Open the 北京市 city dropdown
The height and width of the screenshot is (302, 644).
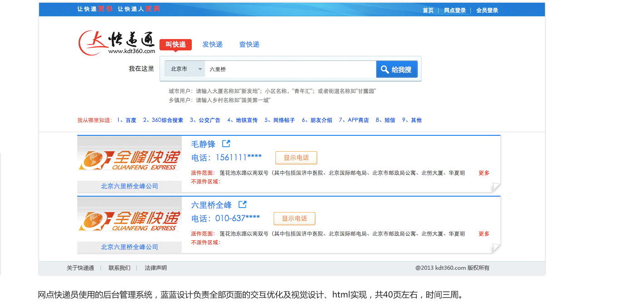(186, 69)
